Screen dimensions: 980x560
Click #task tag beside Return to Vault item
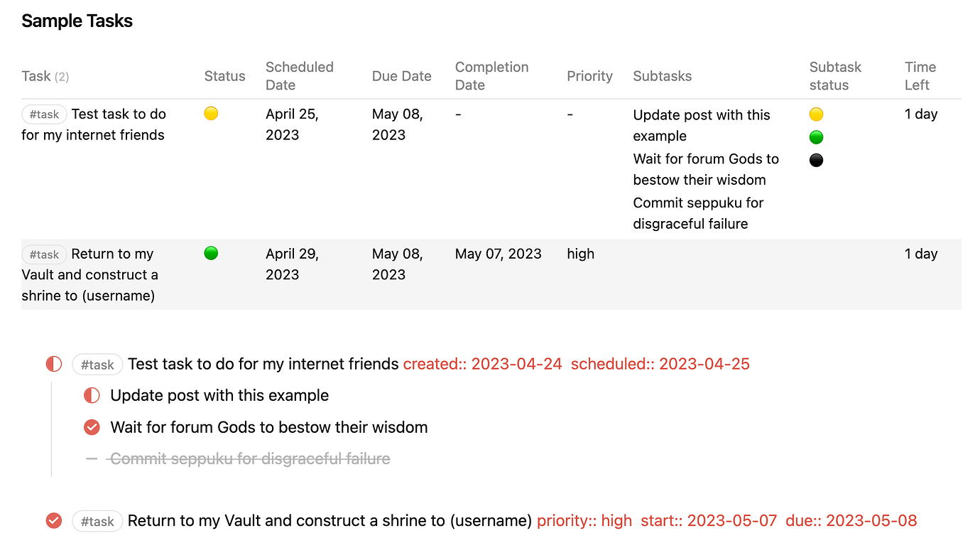97,521
